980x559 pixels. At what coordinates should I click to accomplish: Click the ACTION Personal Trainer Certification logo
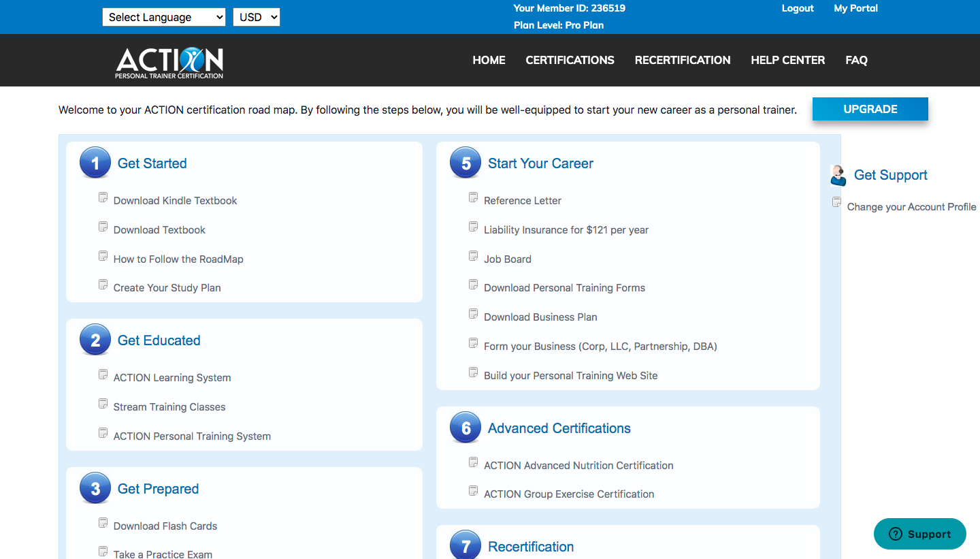169,63
